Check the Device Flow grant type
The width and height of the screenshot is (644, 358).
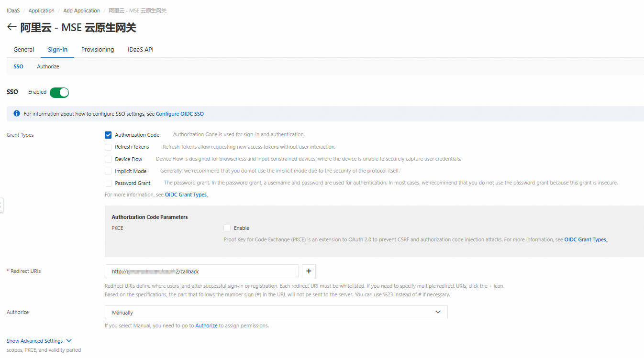108,159
